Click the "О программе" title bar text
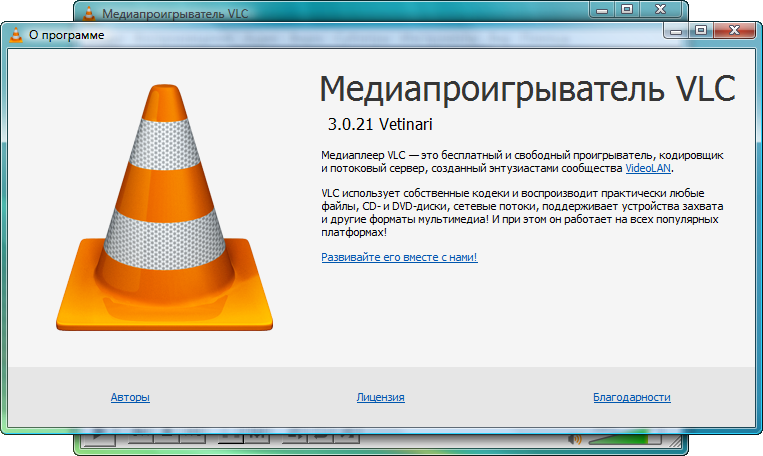 (66, 35)
